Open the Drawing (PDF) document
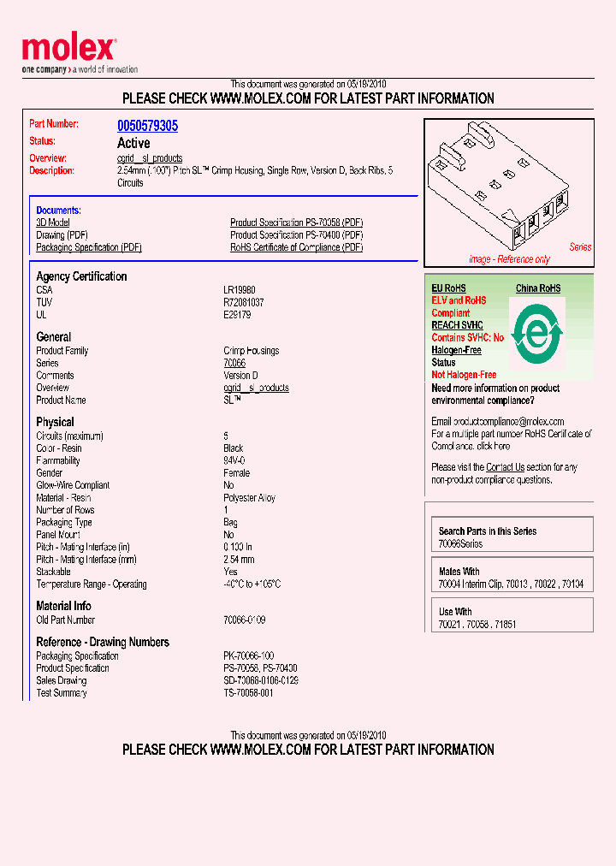Viewport: 616px width, 866px height. [62, 235]
